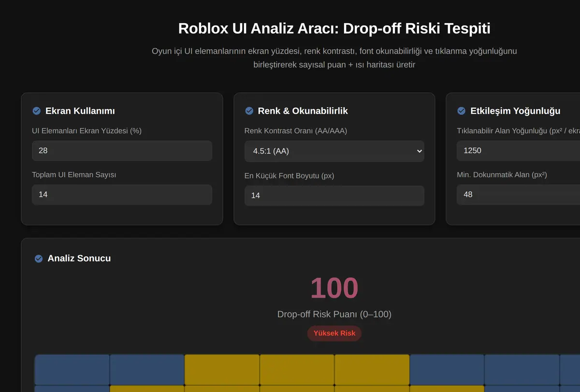580x392 pixels.
Task: Click the check icon beside Renk & Okunabilirlik
Action: (249, 111)
